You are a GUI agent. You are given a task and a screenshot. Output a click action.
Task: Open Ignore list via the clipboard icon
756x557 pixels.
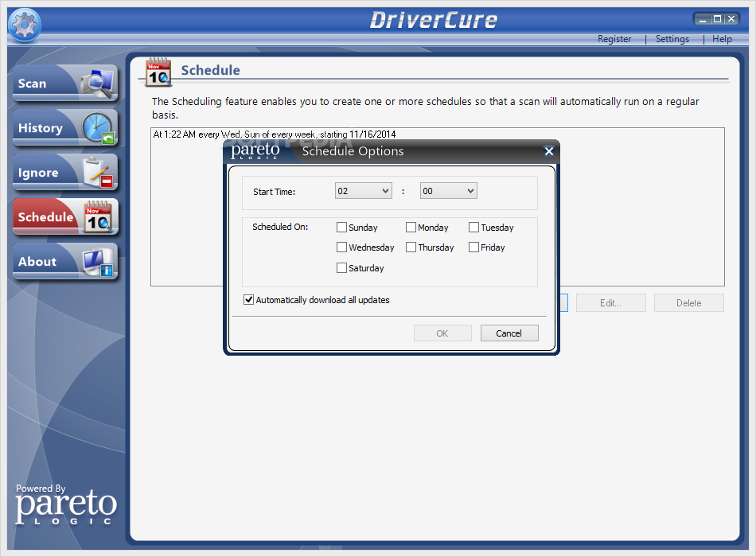click(x=99, y=173)
